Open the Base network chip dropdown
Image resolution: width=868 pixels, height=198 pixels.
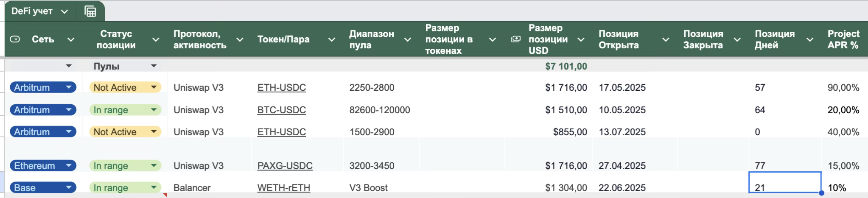pos(69,187)
